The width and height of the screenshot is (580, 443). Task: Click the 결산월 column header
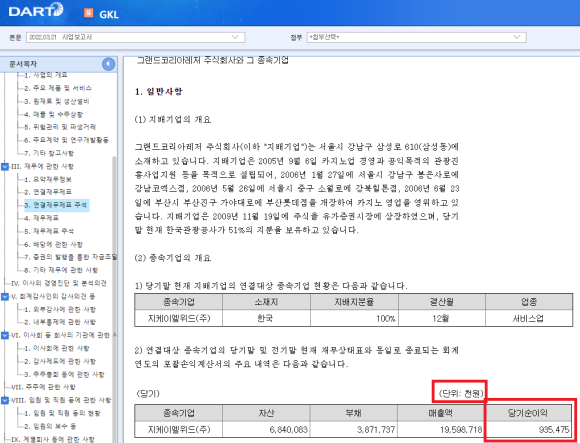pos(442,302)
